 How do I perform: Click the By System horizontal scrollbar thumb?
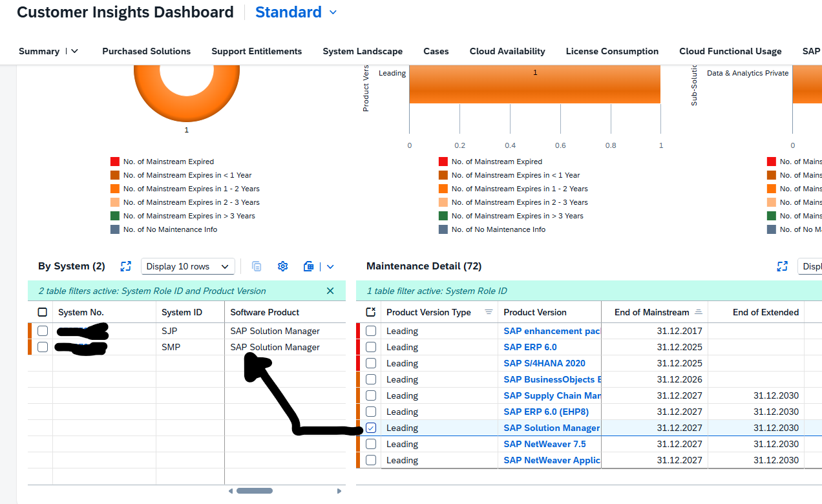pyautogui.click(x=254, y=491)
